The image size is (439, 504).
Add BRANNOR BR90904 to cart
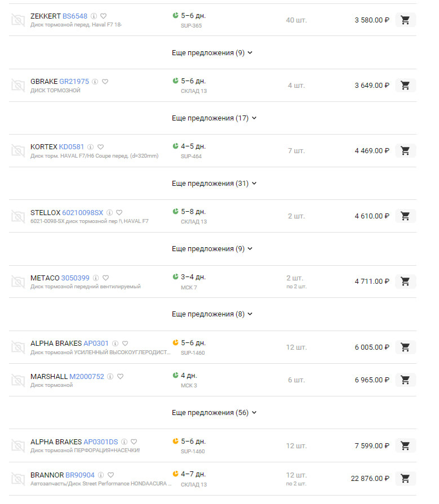405,479
